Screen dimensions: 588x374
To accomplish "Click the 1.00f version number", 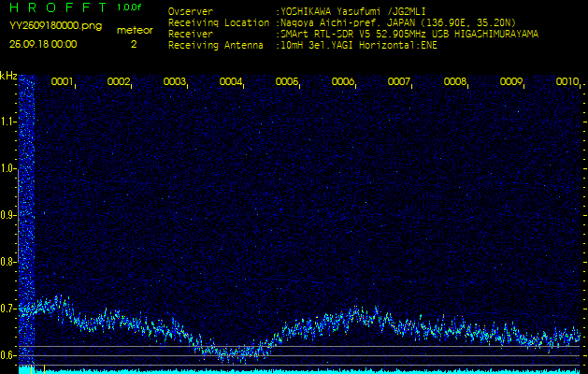I will [x=130, y=7].
